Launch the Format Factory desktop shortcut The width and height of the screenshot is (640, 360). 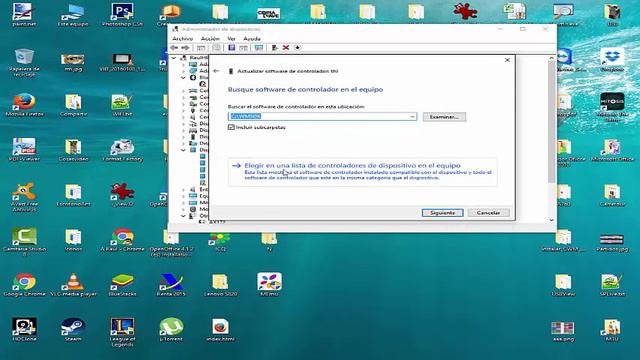(x=122, y=150)
